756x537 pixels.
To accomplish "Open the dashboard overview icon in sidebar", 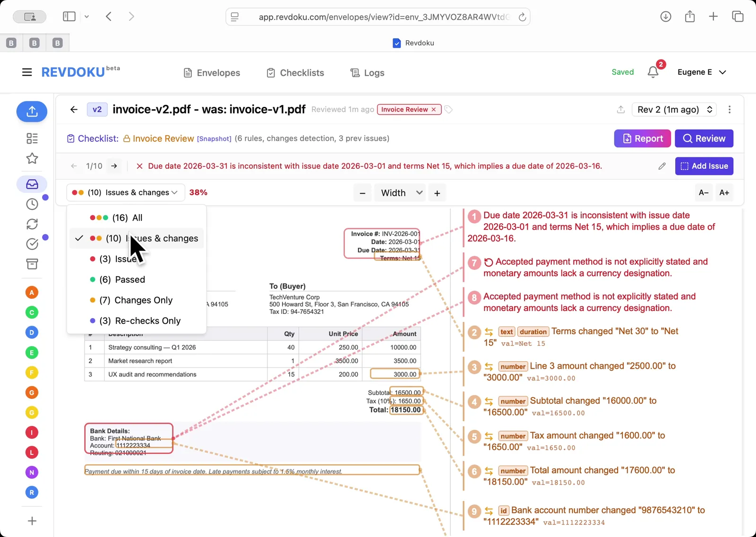I will [x=32, y=138].
